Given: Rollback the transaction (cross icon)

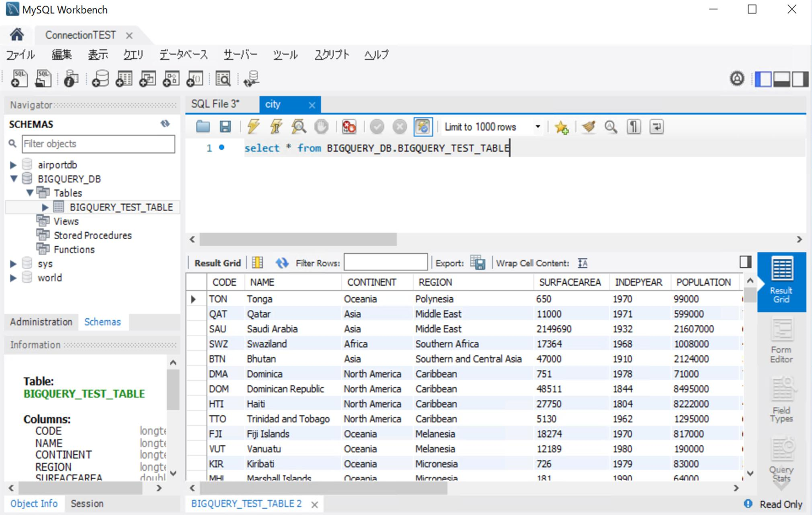Looking at the screenshot, I should click(399, 127).
